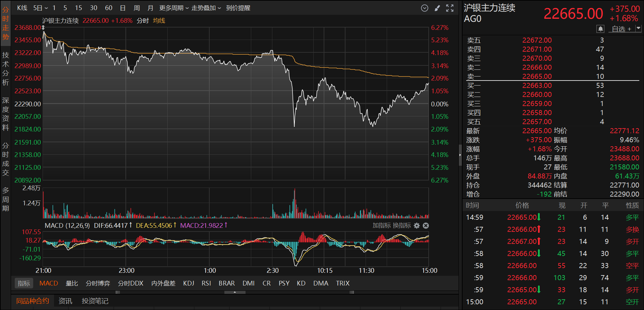Click the 卖五 ask price 22672.00
Viewport: 644px width, 310px height.
[x=537, y=40]
